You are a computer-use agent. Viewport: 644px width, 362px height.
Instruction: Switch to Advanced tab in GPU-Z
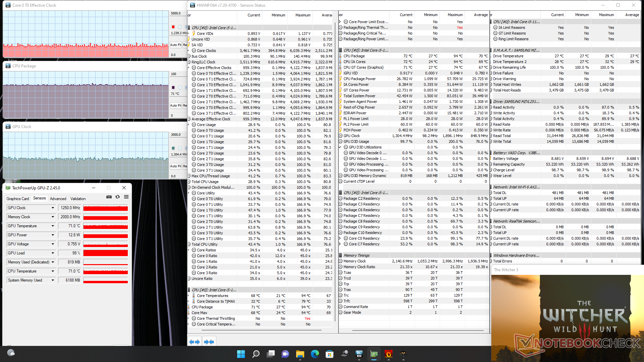(58, 199)
